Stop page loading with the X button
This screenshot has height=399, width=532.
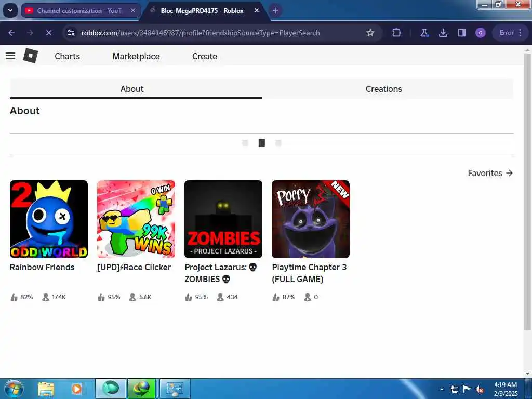[x=49, y=33]
